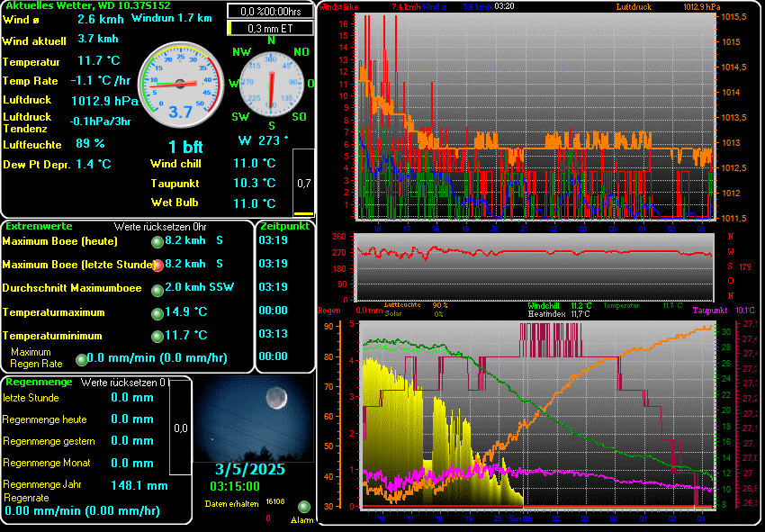The image size is (765, 532).
Task: Click the vertical bar gauge showing 0,7
Action: [x=303, y=182]
